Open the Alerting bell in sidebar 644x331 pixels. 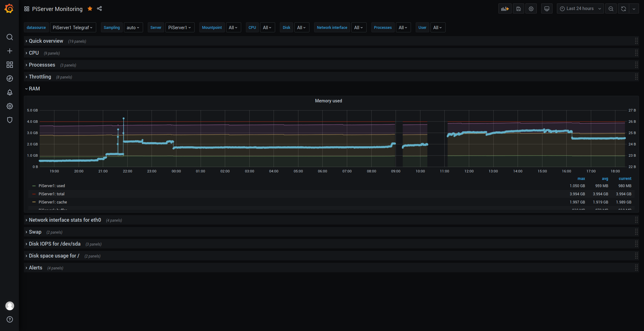pos(10,92)
